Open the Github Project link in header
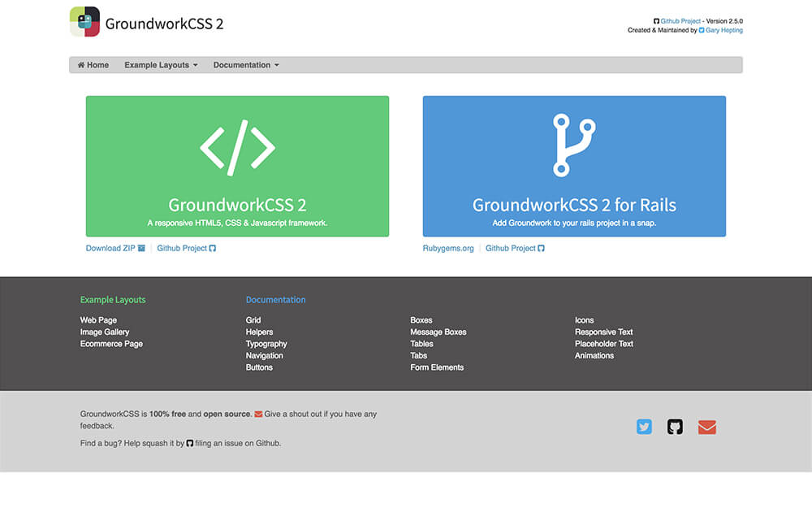The width and height of the screenshot is (812, 508). [x=680, y=21]
